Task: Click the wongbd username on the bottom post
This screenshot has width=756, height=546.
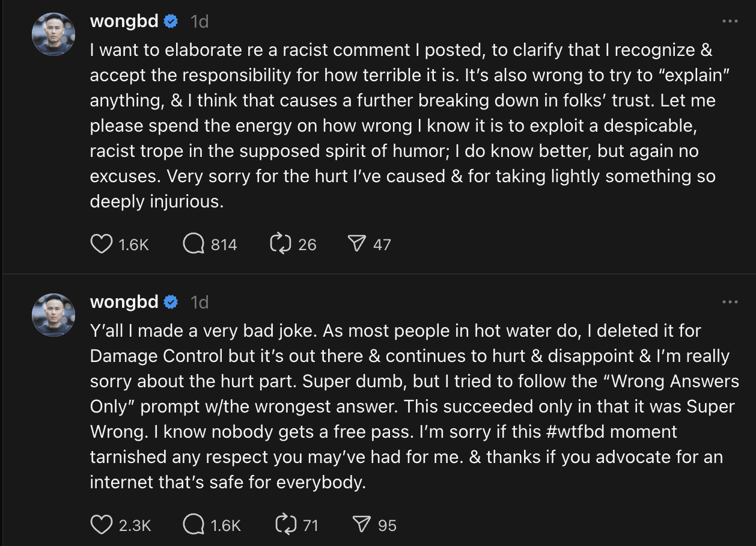Action: 124,302
